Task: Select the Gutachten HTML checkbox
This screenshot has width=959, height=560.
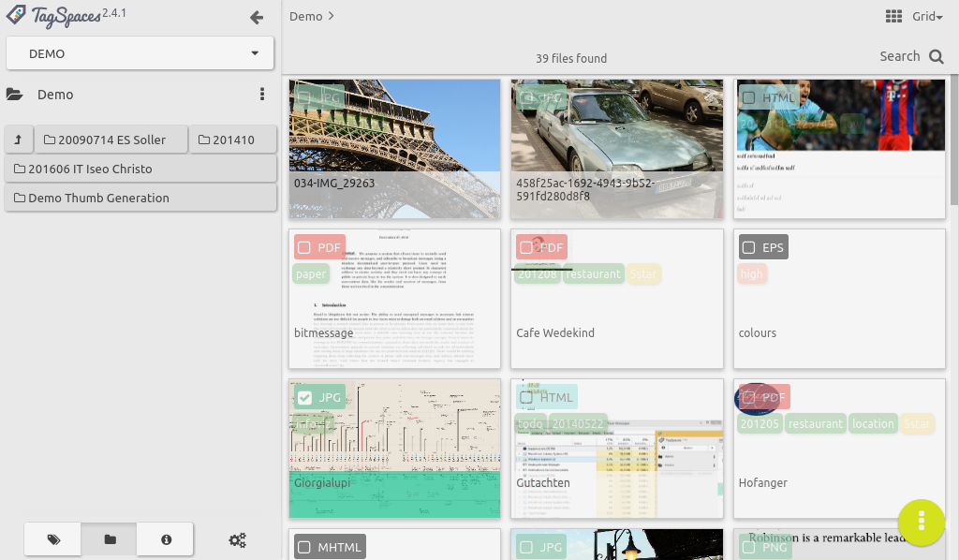Action: 526,397
